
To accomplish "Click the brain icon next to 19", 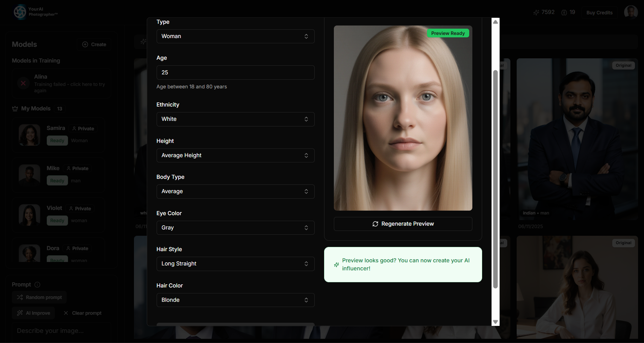I will [564, 12].
